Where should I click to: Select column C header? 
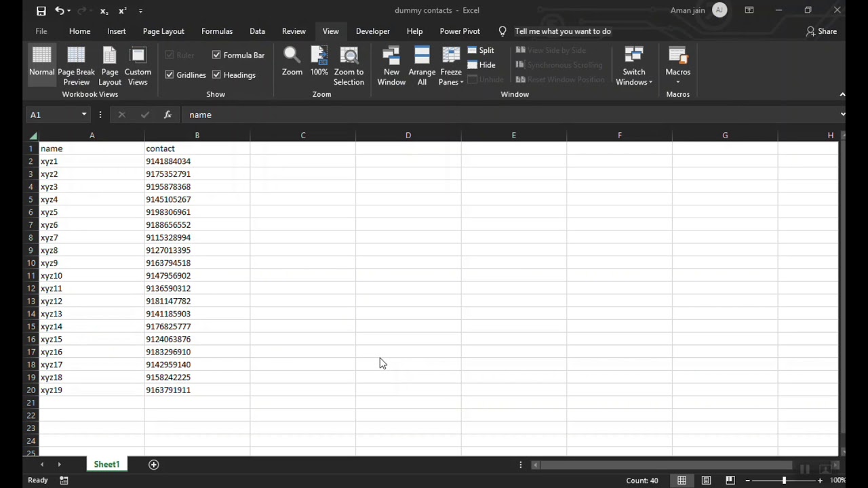tap(303, 136)
